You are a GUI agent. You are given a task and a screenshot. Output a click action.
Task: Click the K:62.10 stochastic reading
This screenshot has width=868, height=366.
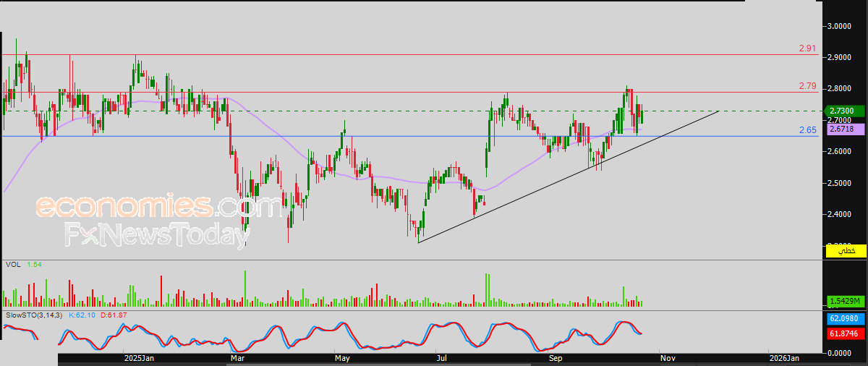[x=82, y=316]
